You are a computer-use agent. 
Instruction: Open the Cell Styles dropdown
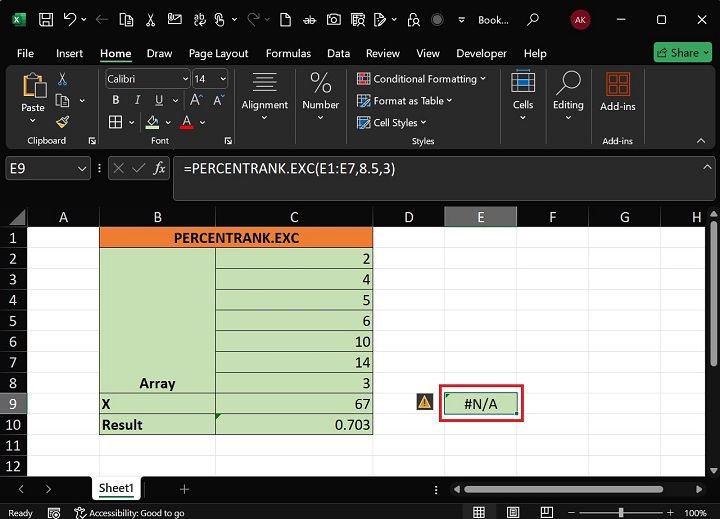click(392, 123)
